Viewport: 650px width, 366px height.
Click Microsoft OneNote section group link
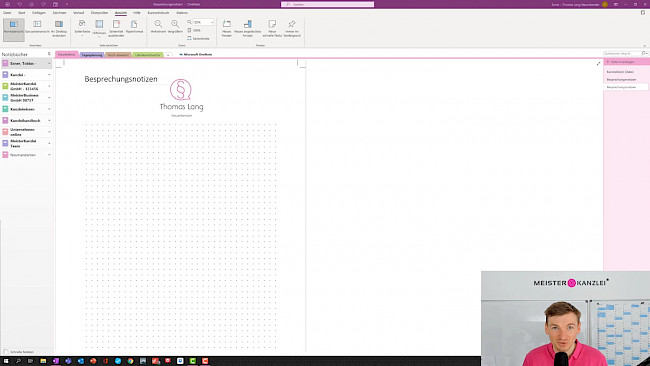pyautogui.click(x=196, y=54)
